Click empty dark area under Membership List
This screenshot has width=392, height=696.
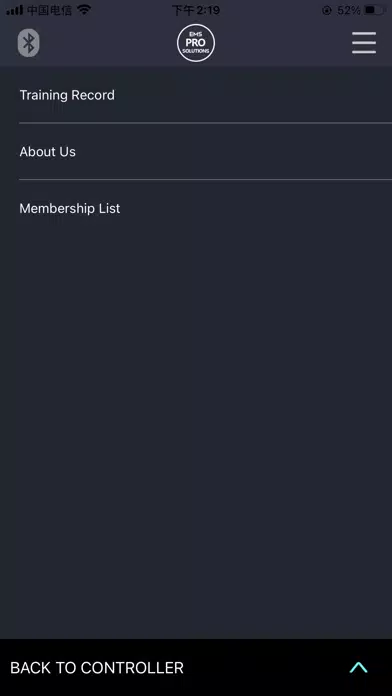point(196,426)
